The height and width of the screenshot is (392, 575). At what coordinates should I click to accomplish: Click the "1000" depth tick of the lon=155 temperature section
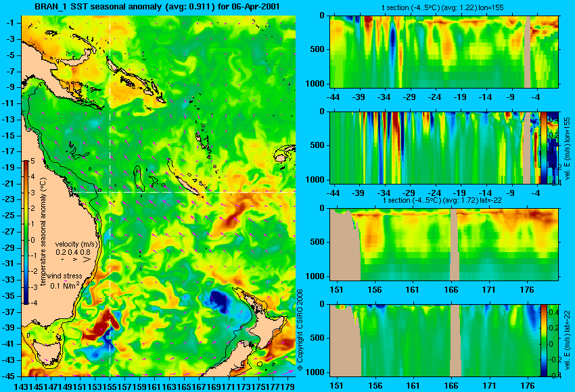coord(315,84)
